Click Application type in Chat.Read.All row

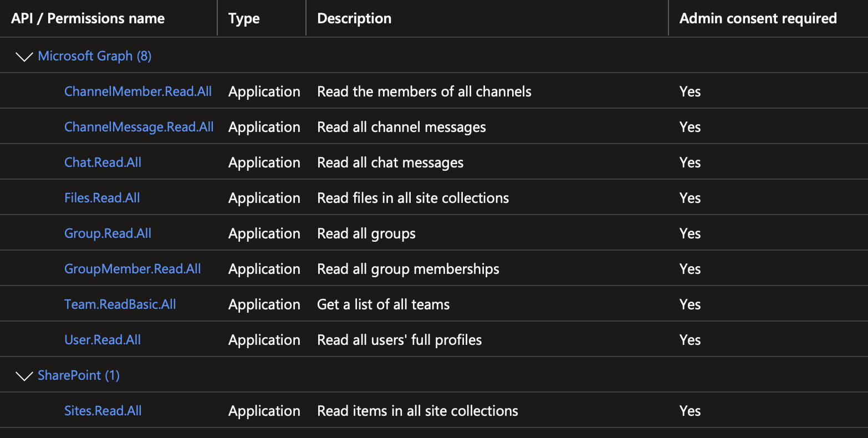(264, 162)
